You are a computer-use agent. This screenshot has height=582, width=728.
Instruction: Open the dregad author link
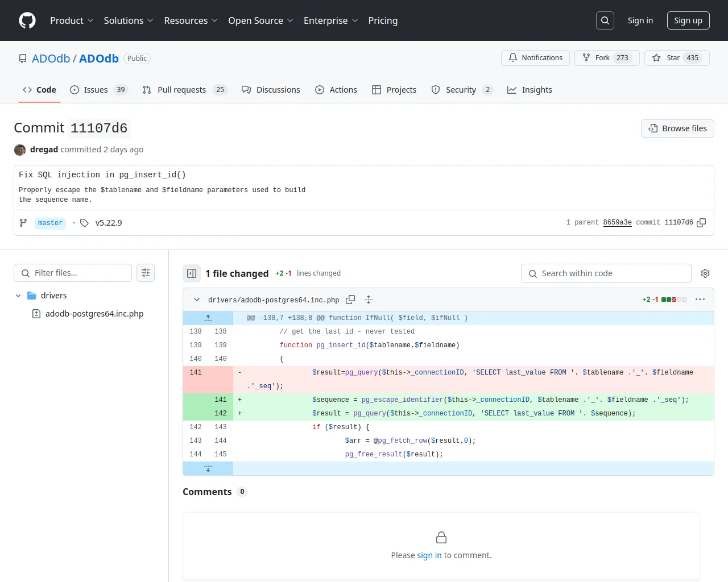coord(44,149)
